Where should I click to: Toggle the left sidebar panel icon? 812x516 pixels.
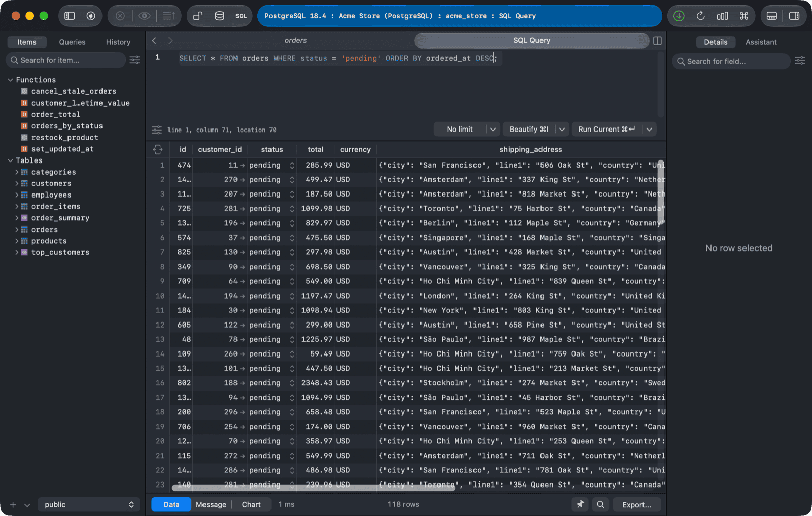click(70, 16)
